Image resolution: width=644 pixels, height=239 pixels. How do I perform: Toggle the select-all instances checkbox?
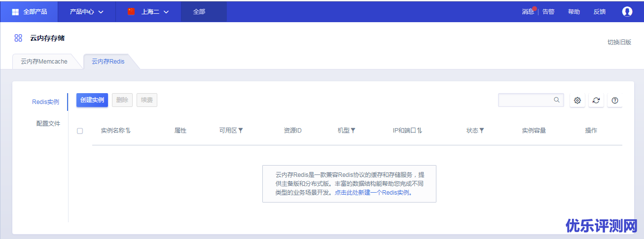coord(80,131)
